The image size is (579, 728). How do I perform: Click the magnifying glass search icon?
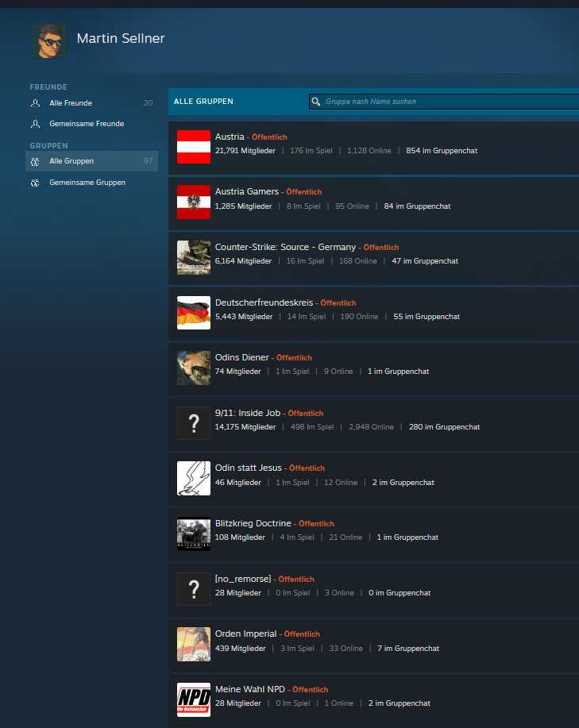pos(316,102)
